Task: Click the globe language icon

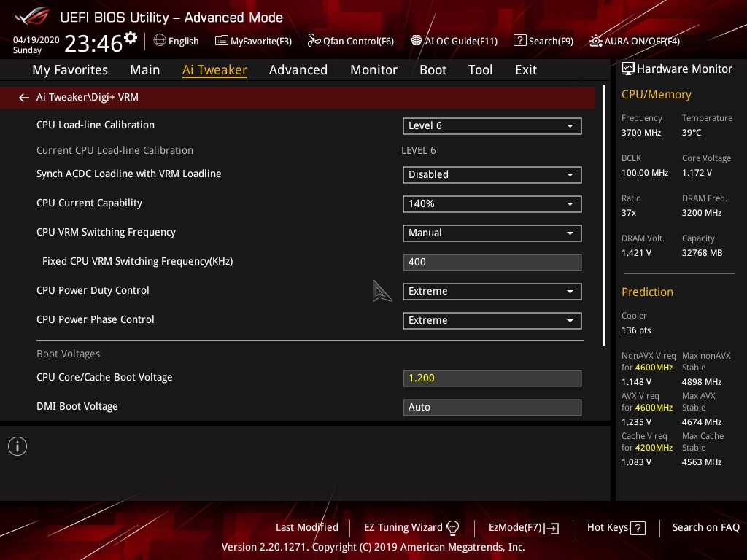Action: point(160,41)
